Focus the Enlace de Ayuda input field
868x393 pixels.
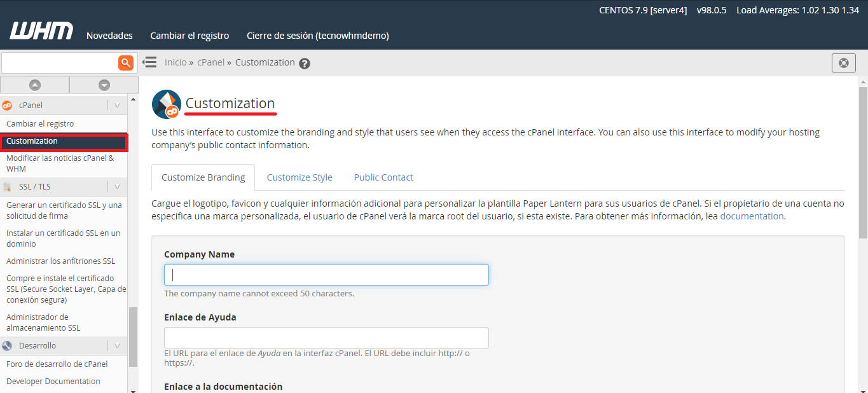326,338
